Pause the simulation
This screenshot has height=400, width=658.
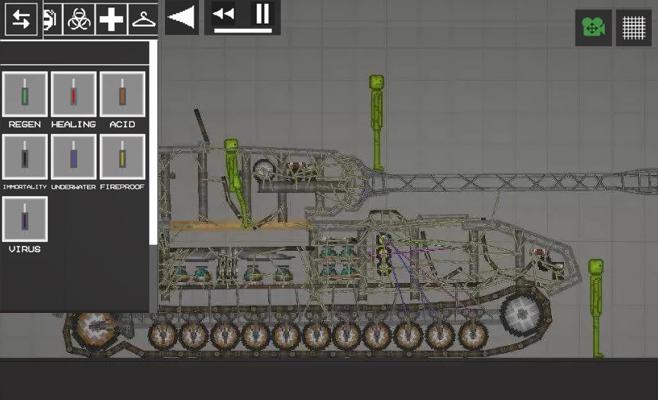click(261, 15)
